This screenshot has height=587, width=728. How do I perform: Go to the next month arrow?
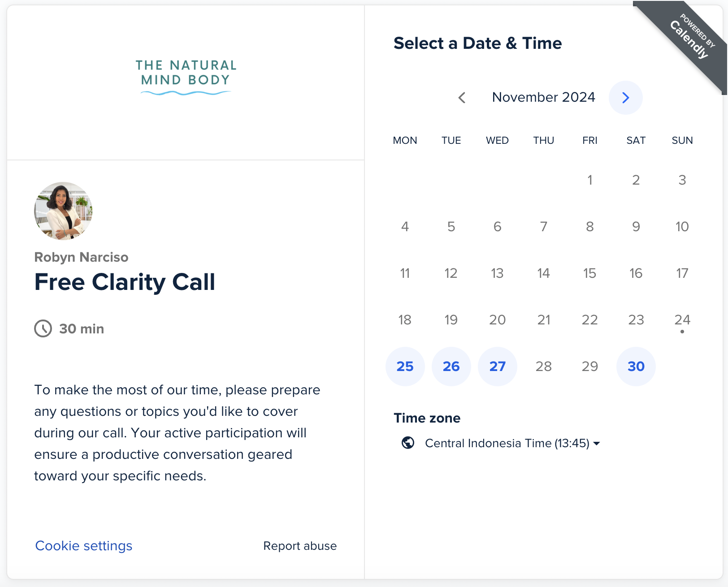[x=625, y=98]
